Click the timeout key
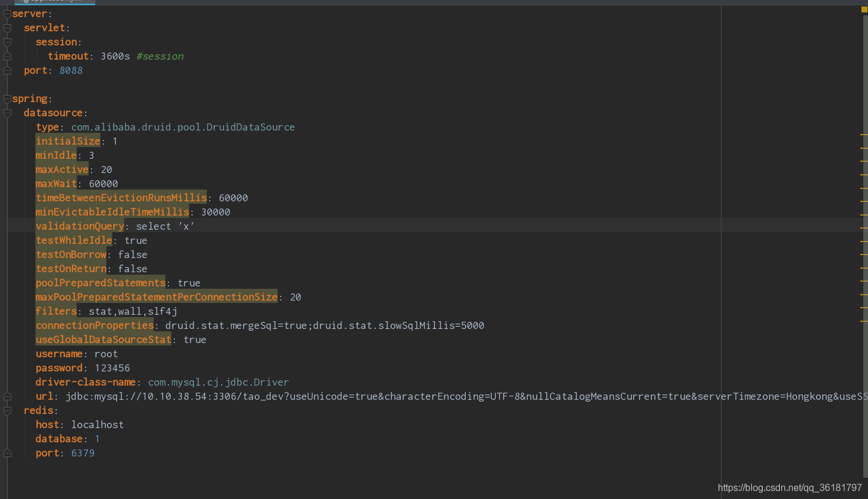The height and width of the screenshot is (499, 868). click(x=68, y=56)
